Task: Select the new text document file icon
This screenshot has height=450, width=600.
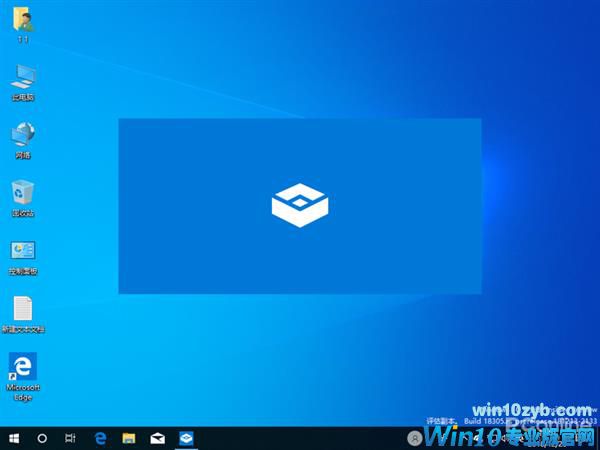Action: pyautogui.click(x=23, y=308)
